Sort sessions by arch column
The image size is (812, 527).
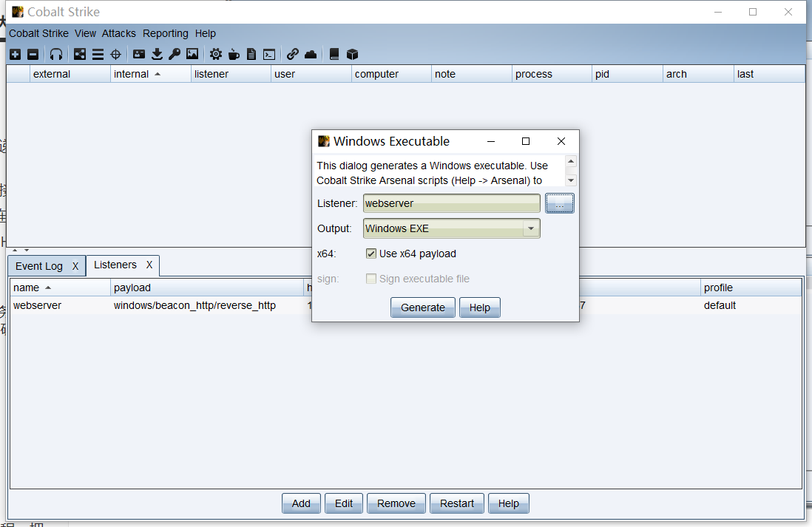(x=698, y=74)
